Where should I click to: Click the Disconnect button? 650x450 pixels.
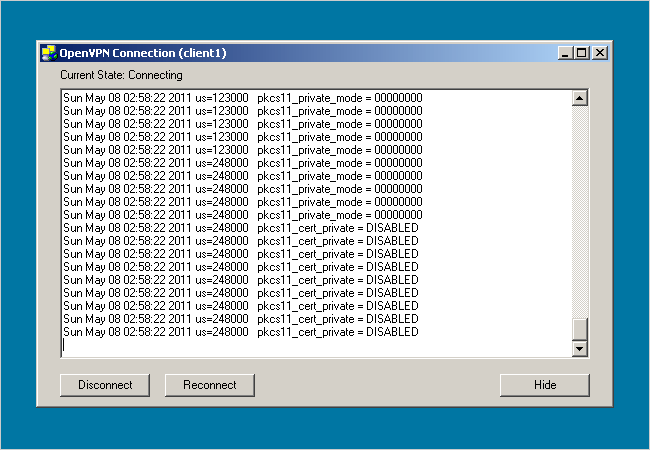(x=105, y=385)
